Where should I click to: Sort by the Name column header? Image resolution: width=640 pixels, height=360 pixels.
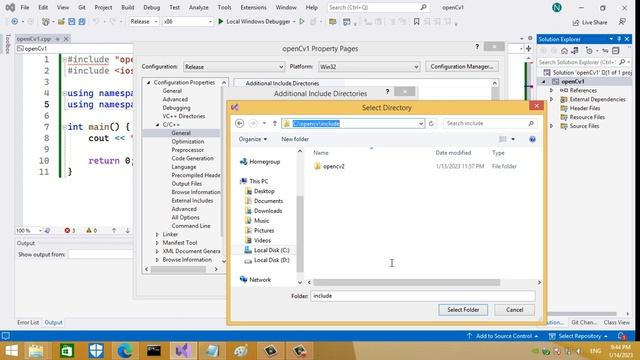coord(321,153)
